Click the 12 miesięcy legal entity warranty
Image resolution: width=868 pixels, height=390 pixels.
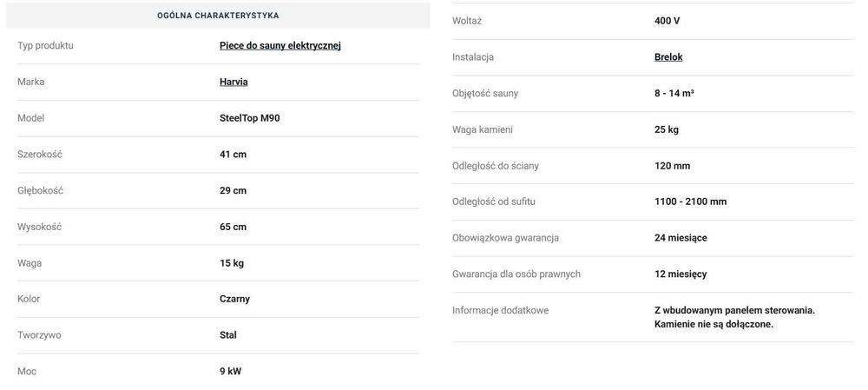tap(681, 274)
